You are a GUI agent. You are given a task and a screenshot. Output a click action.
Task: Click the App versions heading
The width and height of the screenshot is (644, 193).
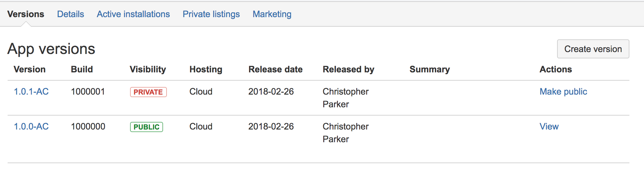coord(51,49)
